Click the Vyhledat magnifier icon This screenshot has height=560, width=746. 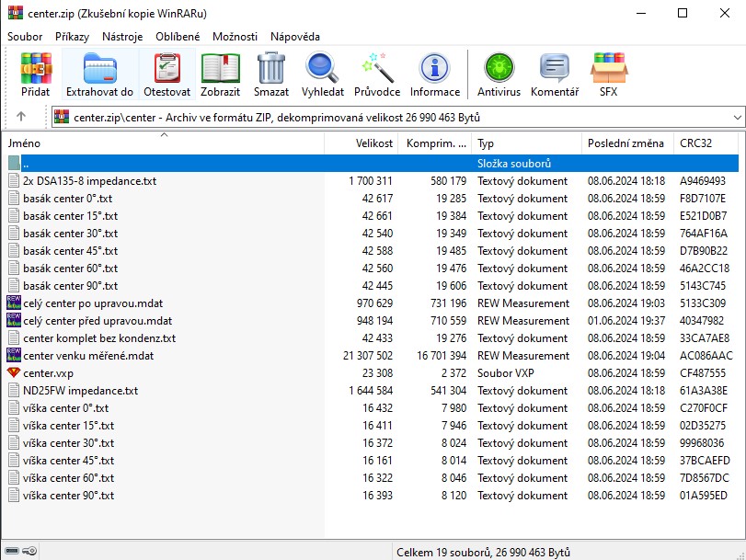point(322,68)
